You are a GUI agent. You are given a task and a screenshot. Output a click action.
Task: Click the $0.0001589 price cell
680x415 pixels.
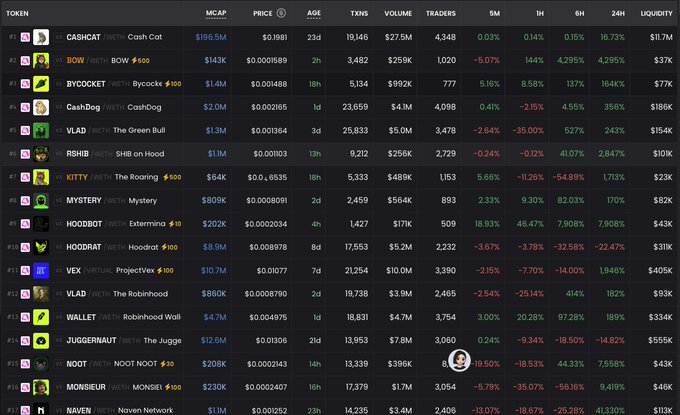(x=267, y=61)
